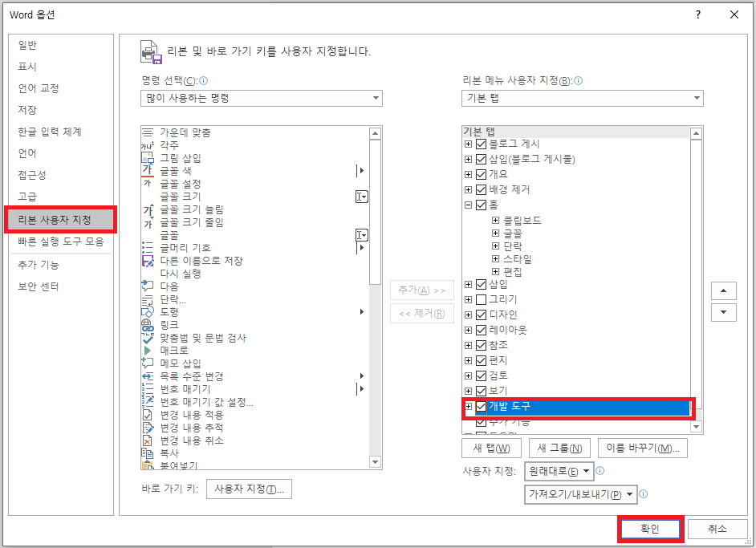756x548 pixels.
Task: Click the 그림 삽입 picture icon
Action: [148, 158]
